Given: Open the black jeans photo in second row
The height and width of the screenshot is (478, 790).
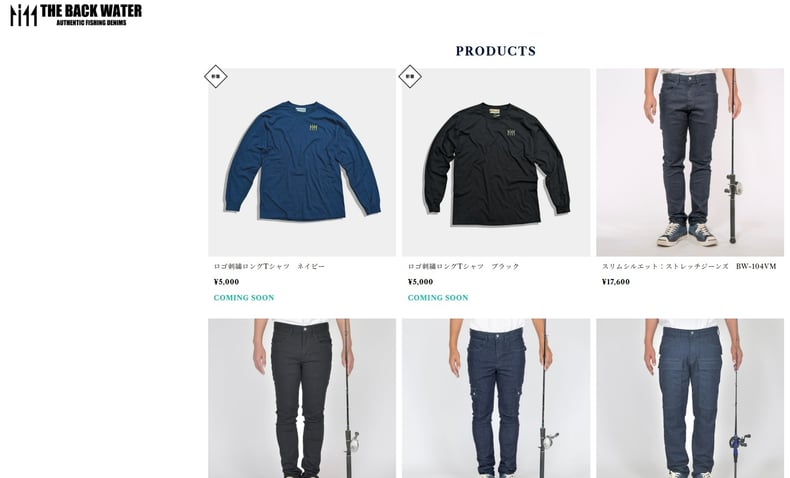Looking at the screenshot, I should pos(302,398).
